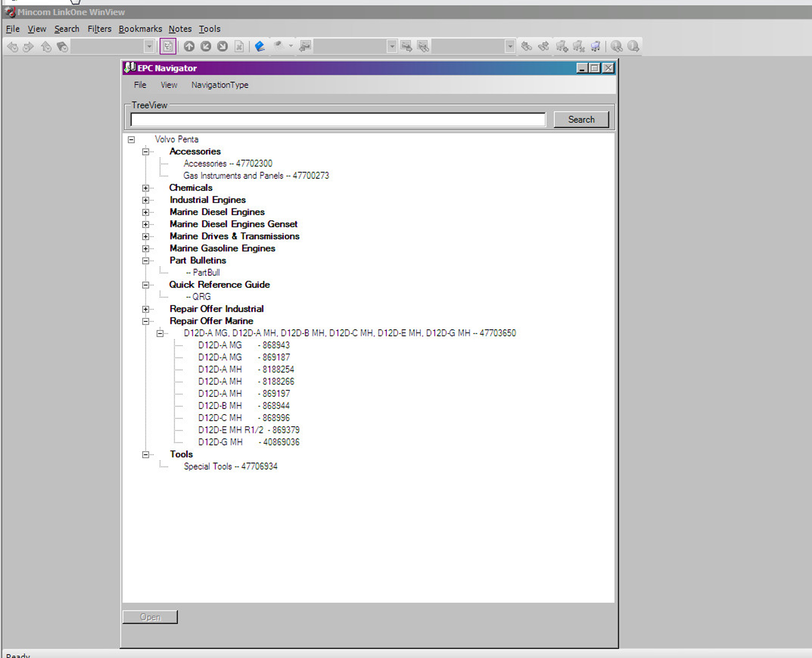
Task: Click the shopping cart toolbar icon
Action: [595, 46]
